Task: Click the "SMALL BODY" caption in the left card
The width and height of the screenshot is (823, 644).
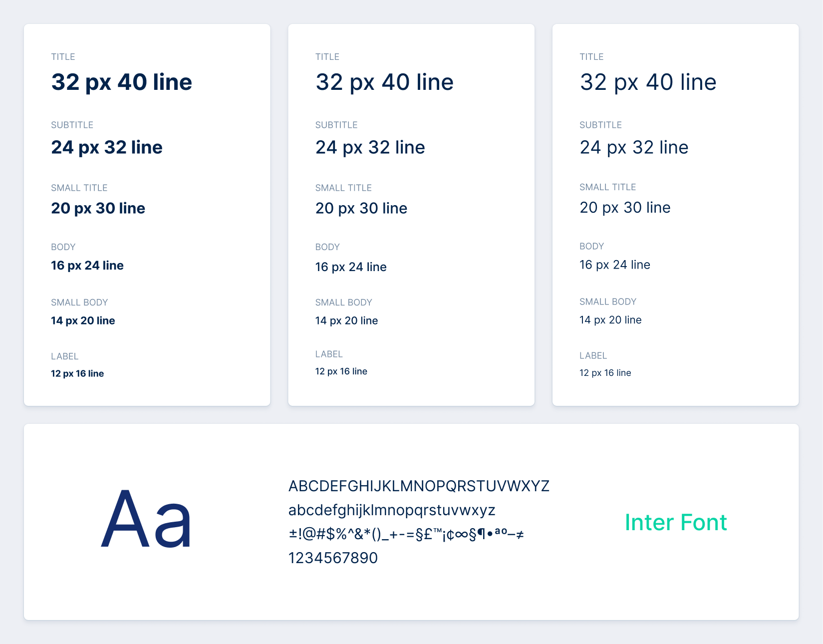Action: tap(79, 303)
